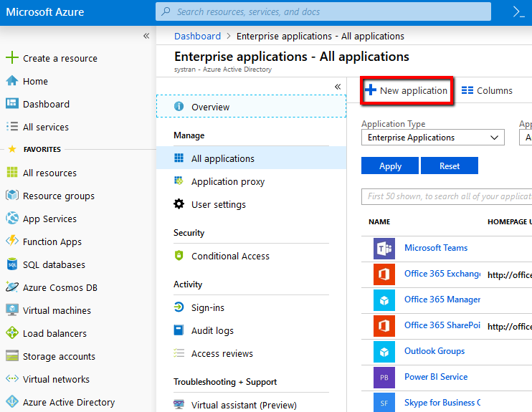Click the Skype for Business SF icon

coord(384,403)
